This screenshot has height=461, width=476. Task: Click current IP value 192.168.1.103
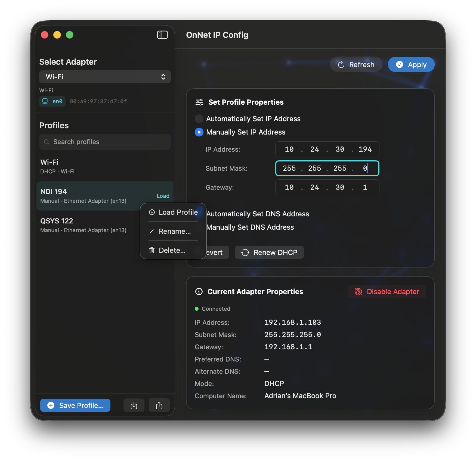(293, 322)
